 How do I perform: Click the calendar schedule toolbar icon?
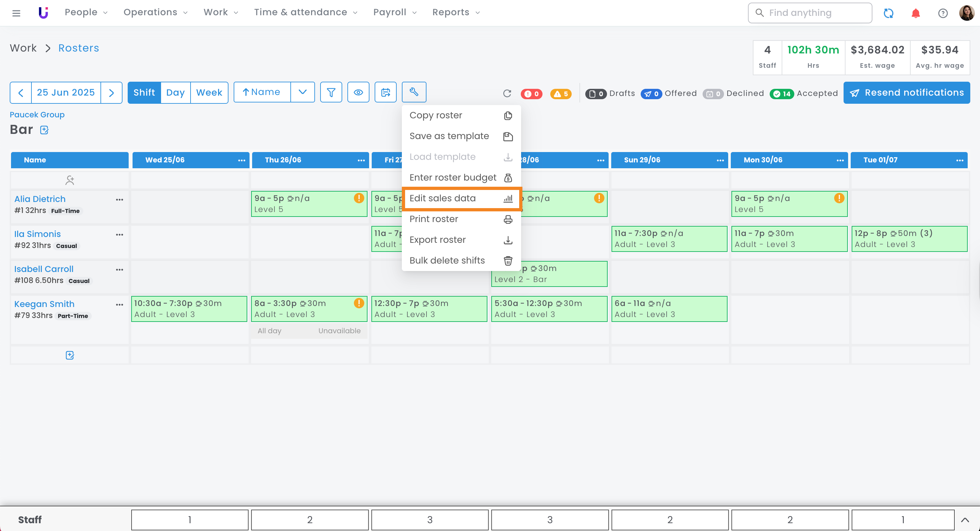point(385,92)
